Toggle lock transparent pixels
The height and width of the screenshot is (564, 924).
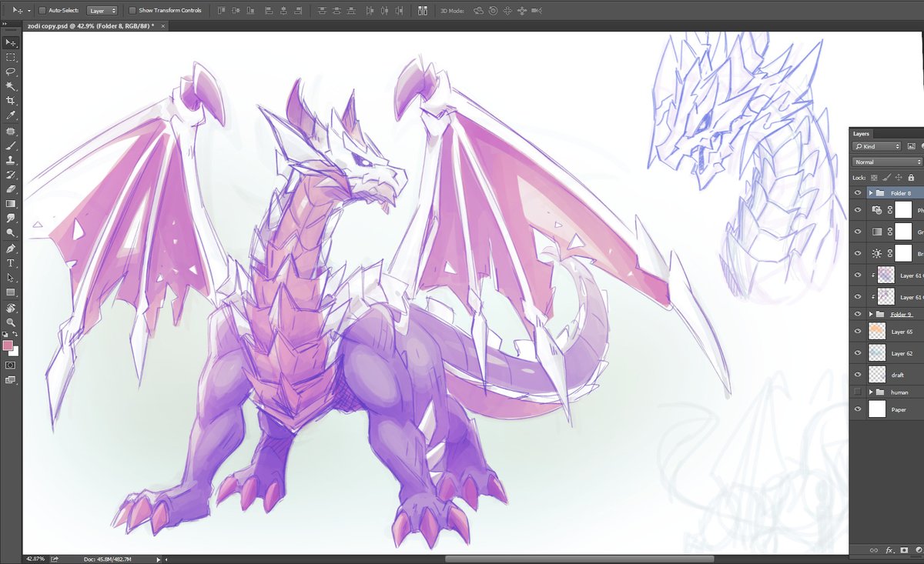(874, 178)
